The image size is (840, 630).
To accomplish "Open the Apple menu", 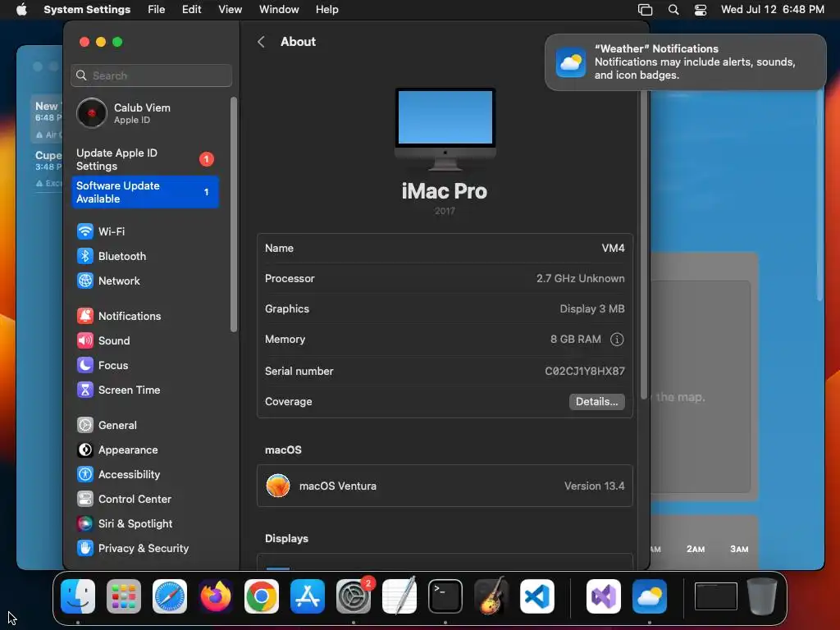I will [21, 10].
